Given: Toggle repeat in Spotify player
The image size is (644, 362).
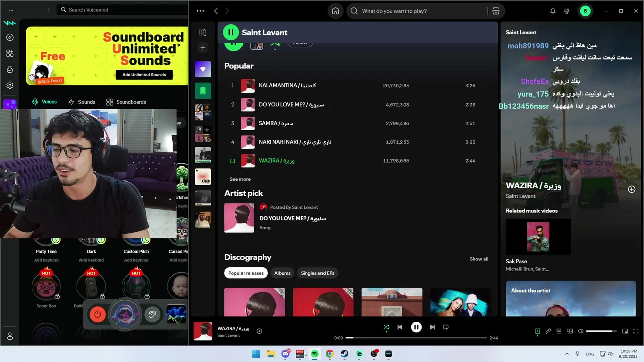Looking at the screenshot, I should 446,327.
